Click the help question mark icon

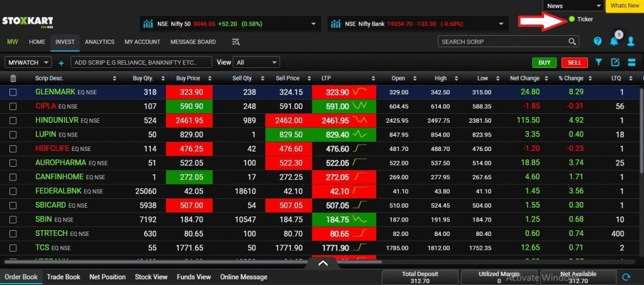tap(597, 42)
